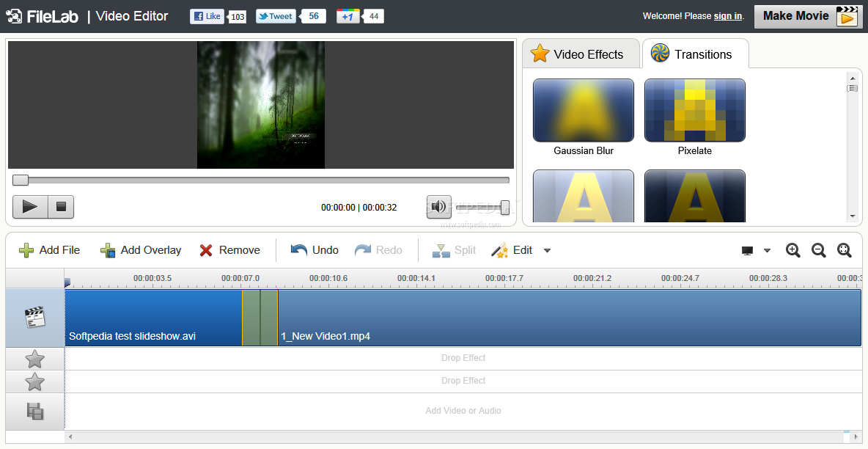Click the video track clapperboard icon
The height and width of the screenshot is (449, 868).
(35, 318)
